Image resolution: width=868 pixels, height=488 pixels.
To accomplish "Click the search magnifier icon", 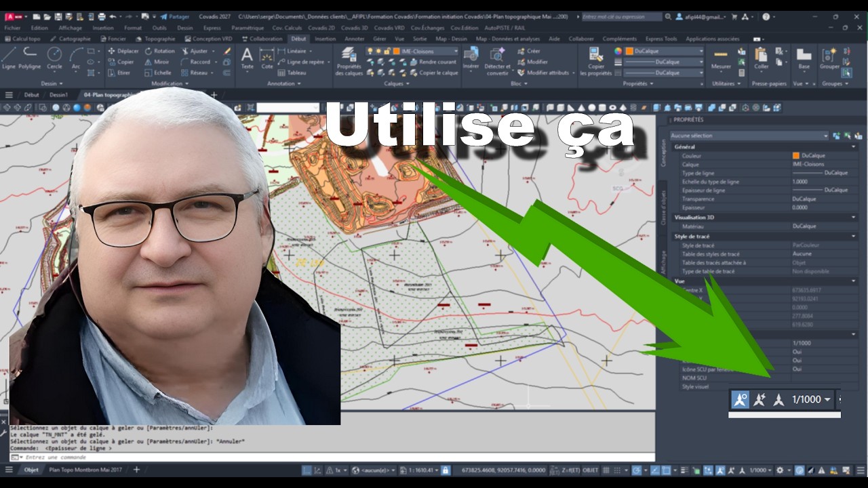I will pyautogui.click(x=669, y=16).
